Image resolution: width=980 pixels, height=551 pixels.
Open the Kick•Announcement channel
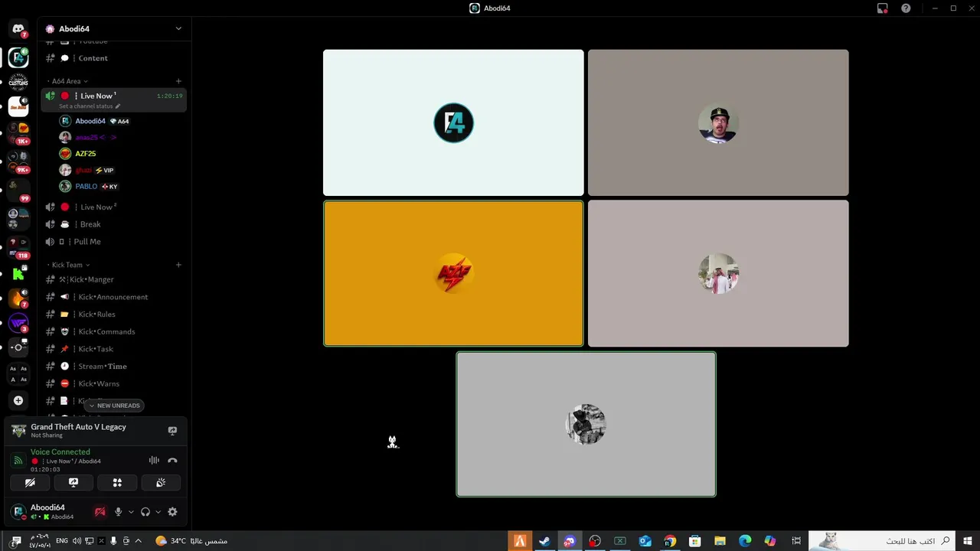tap(114, 297)
